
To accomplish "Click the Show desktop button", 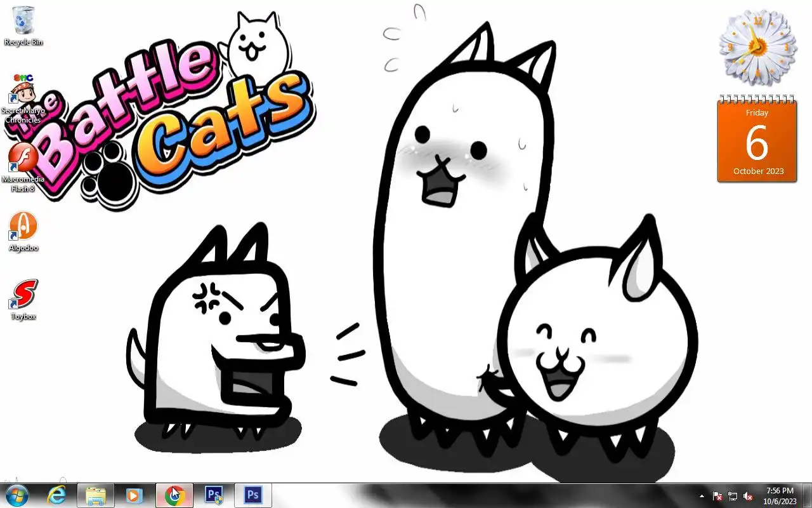I will coord(807,495).
